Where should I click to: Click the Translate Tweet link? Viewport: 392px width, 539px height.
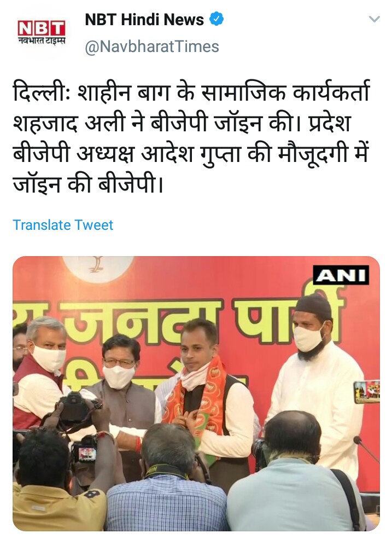63,225
